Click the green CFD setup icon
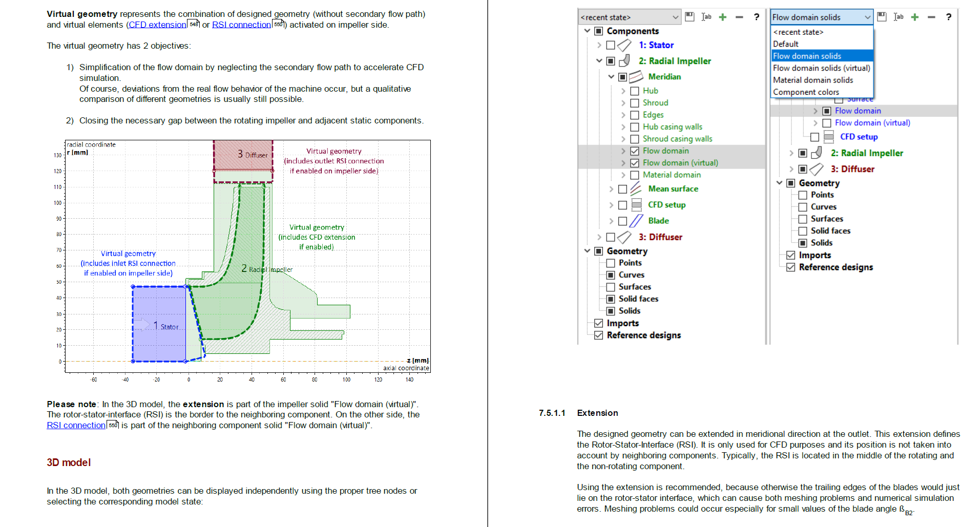 click(636, 205)
